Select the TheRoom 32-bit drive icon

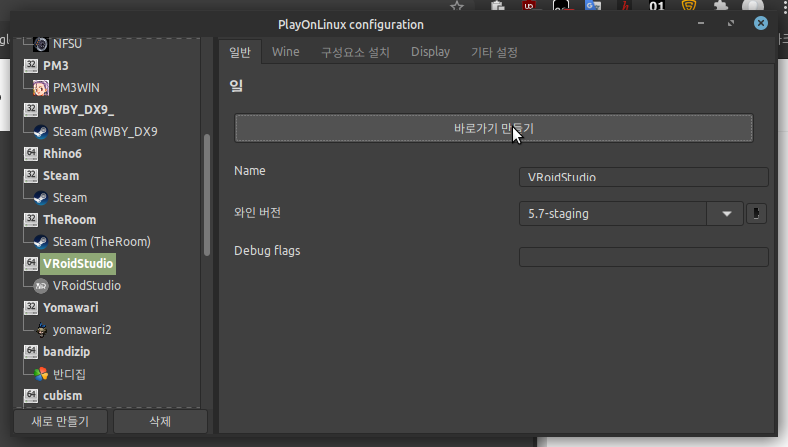(x=31, y=219)
